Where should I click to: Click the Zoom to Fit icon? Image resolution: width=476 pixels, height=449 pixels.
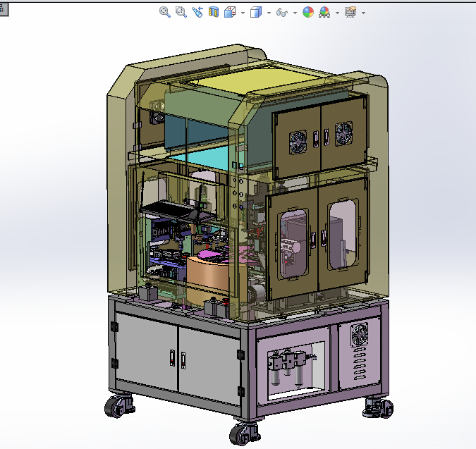(164, 12)
